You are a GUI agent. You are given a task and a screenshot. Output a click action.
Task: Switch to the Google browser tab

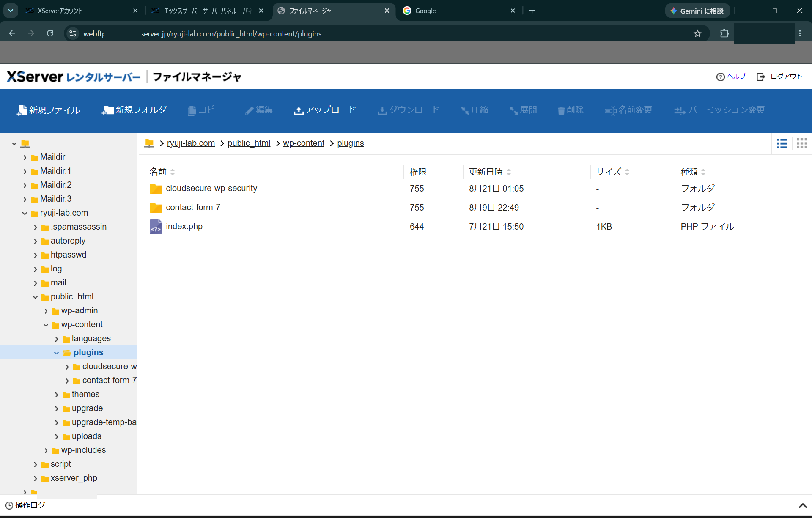458,11
